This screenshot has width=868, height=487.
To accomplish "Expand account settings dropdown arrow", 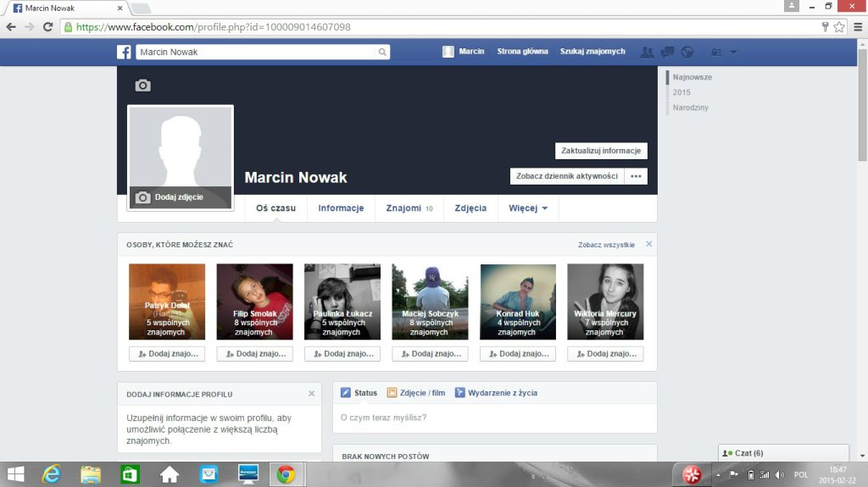I will pyautogui.click(x=733, y=52).
